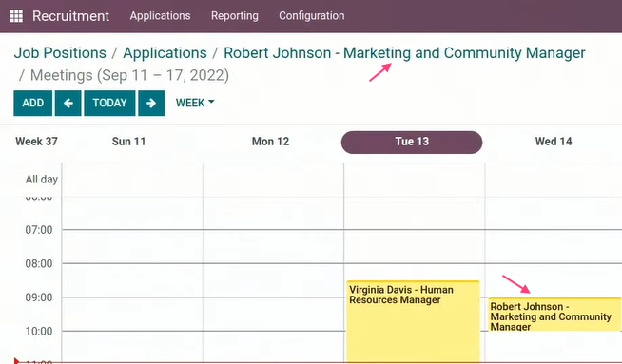Select the Tue 13 day header
622x364 pixels.
(x=412, y=142)
